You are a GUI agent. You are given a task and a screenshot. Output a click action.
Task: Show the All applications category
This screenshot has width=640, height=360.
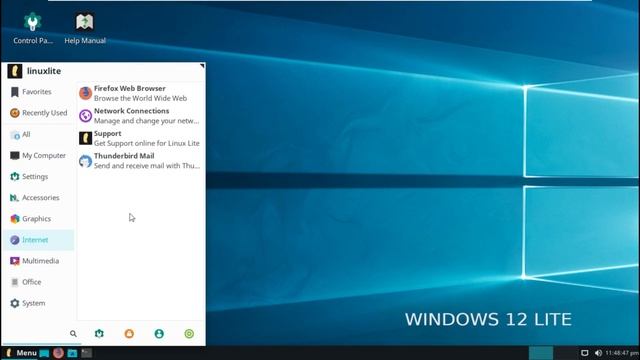(38, 134)
